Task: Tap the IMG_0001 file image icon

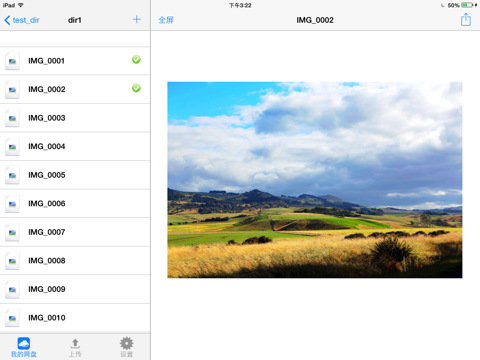Action: (x=12, y=61)
